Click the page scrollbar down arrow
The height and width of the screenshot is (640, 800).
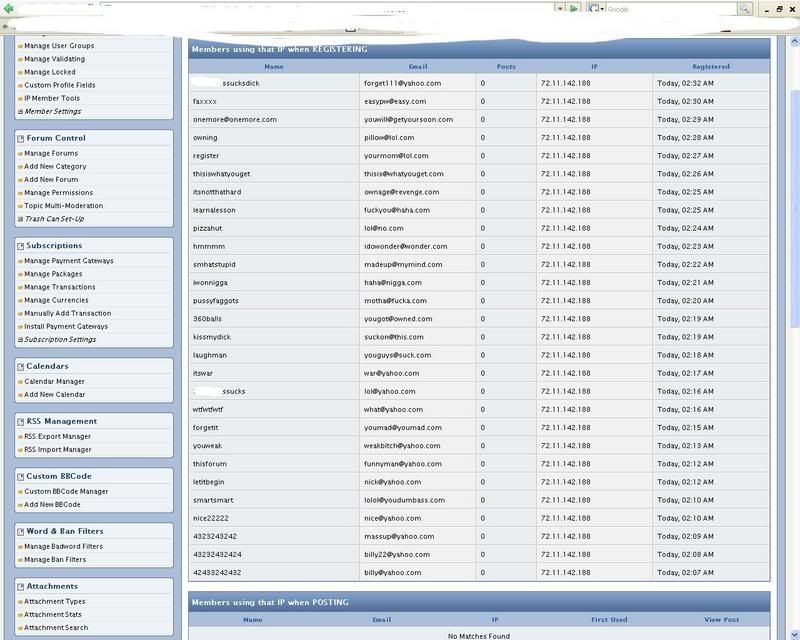[x=794, y=634]
